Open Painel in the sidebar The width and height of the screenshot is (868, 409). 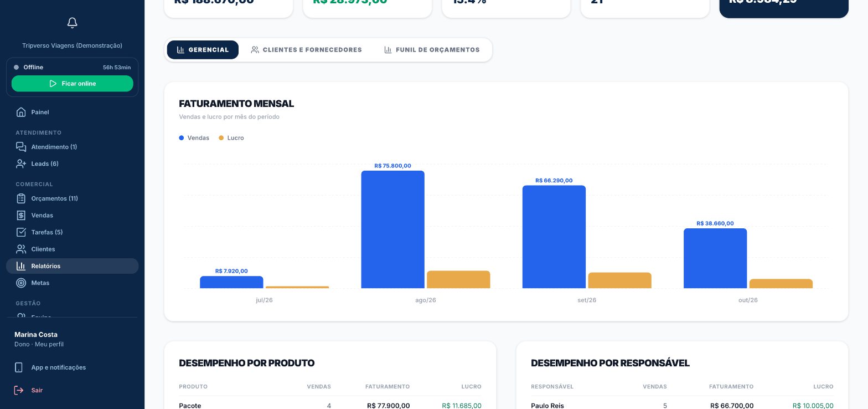pyautogui.click(x=73, y=113)
